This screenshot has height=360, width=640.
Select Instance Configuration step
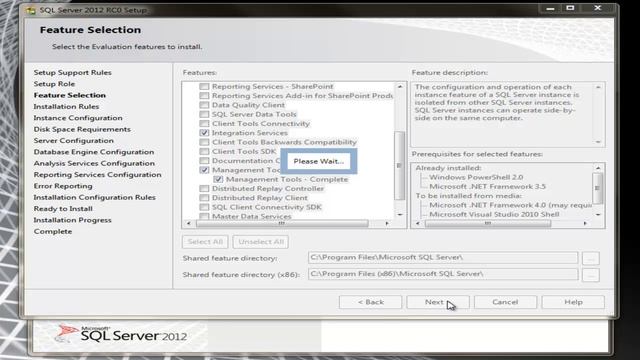[x=78, y=118]
